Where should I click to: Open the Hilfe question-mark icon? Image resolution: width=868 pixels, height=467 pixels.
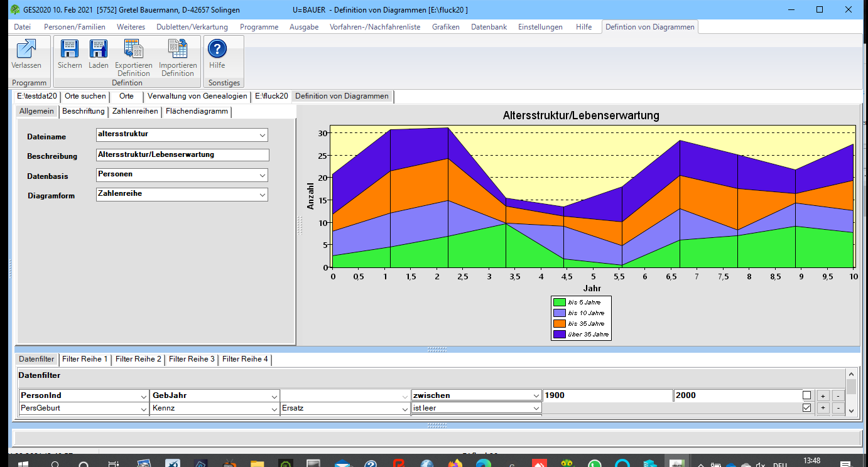217,49
